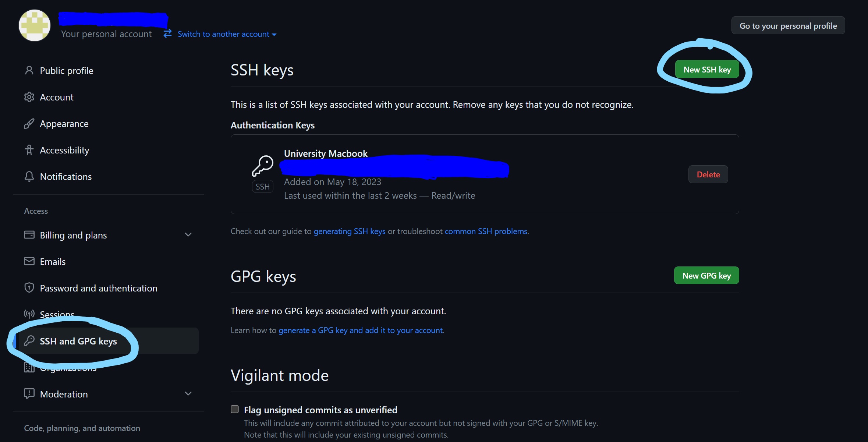Viewport: 868px width, 442px height.
Task: Select the Password and authentication shield icon
Action: [29, 288]
